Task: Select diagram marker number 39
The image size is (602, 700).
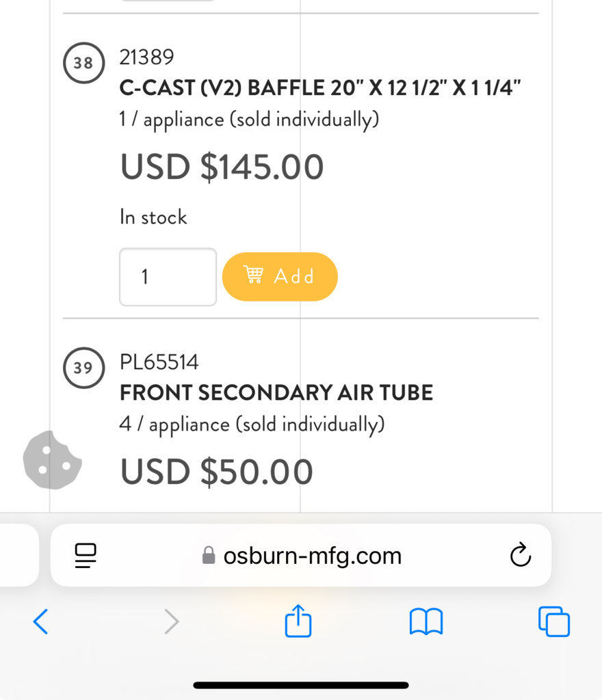Action: coord(83,368)
